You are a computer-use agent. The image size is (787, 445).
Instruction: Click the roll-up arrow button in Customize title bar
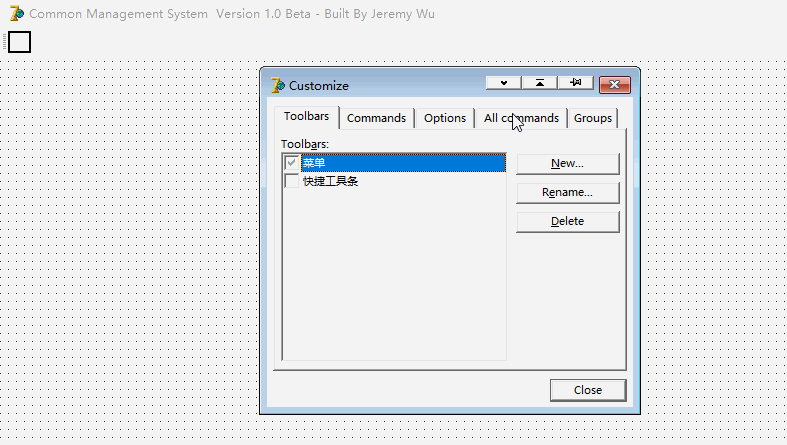[540, 84]
